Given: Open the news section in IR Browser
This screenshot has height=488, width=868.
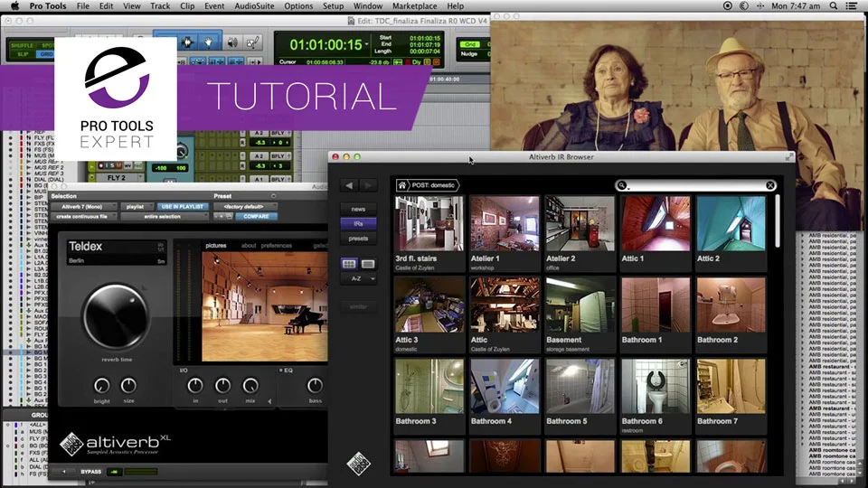Looking at the screenshot, I should pos(358,209).
